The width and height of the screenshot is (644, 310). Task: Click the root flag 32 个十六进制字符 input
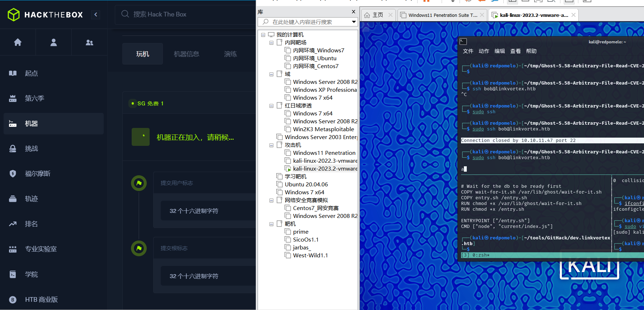point(208,276)
